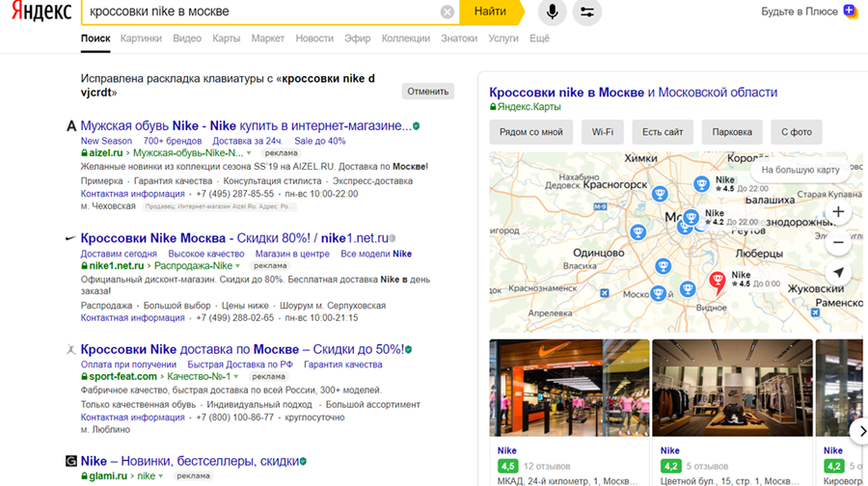Image resolution: width=868 pixels, height=486 pixels.
Task: Start voice search with the microphone icon
Action: pos(553,13)
